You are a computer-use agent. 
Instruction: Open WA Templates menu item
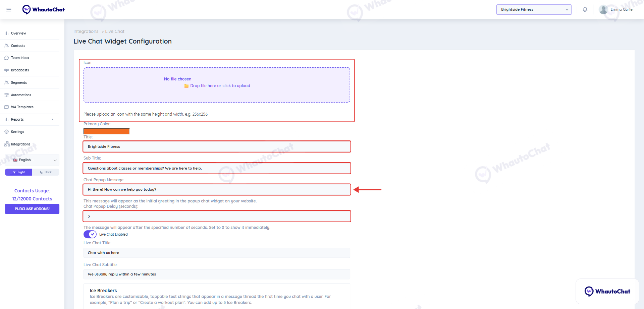pos(22,107)
